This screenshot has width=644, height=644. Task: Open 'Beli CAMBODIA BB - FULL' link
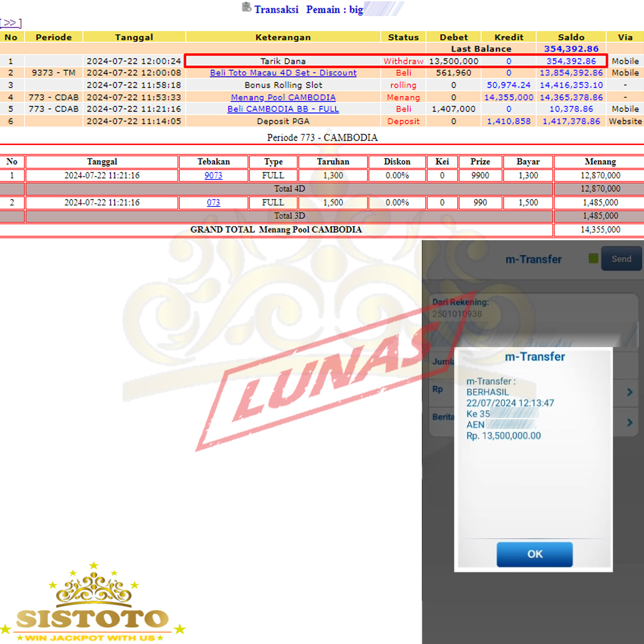(x=283, y=109)
